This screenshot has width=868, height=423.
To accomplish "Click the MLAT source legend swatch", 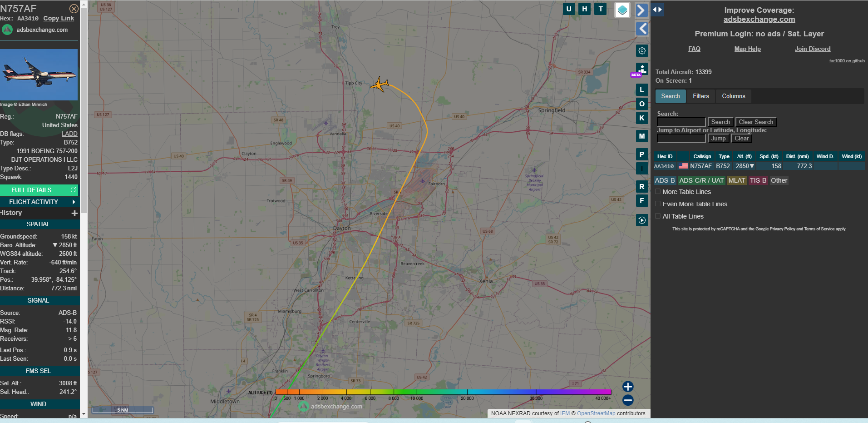I will point(737,180).
